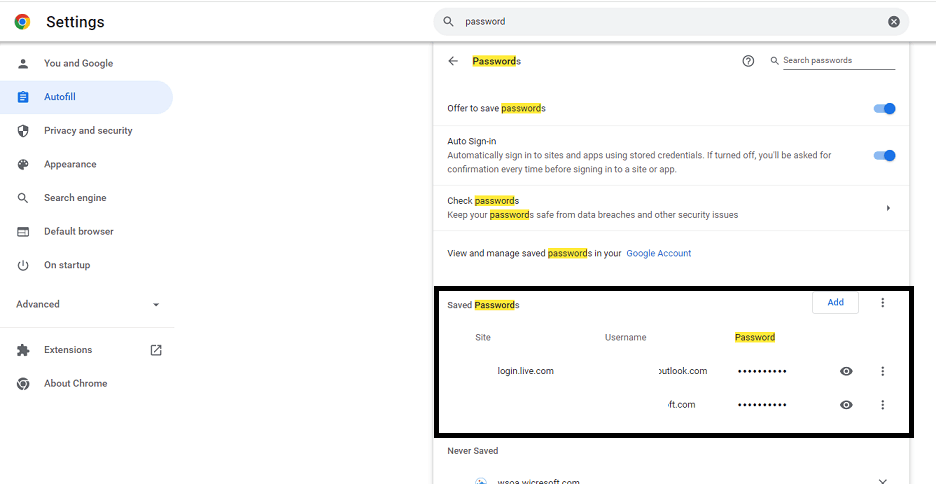This screenshot has height=484, width=936.
Task: Click the Chrome logo beside Settings
Action: pos(23,22)
